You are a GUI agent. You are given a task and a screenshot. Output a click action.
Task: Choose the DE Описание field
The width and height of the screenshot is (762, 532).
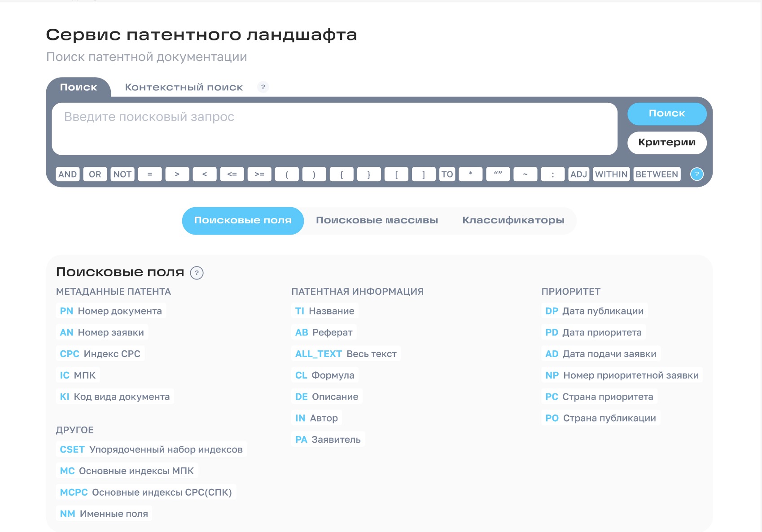pos(327,397)
